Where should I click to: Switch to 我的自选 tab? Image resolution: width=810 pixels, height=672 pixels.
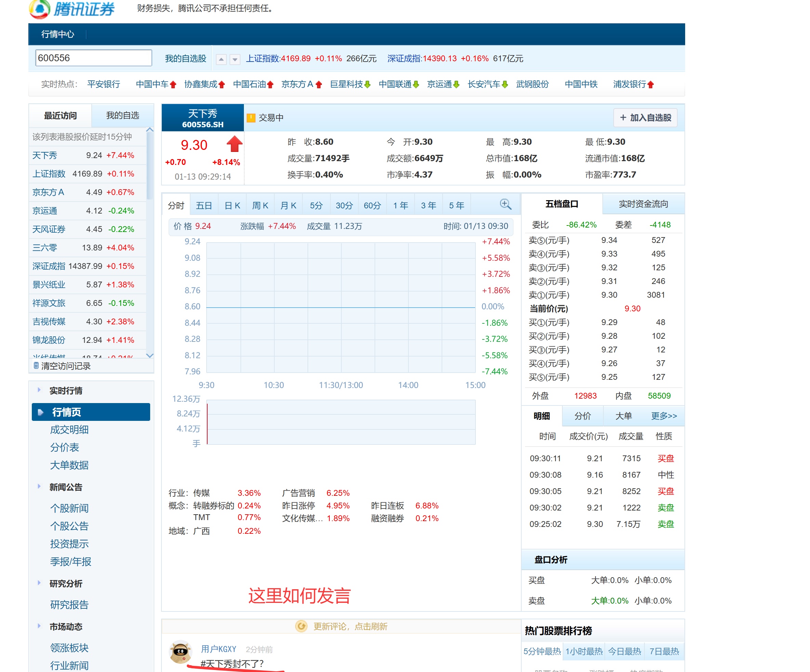pos(122,115)
